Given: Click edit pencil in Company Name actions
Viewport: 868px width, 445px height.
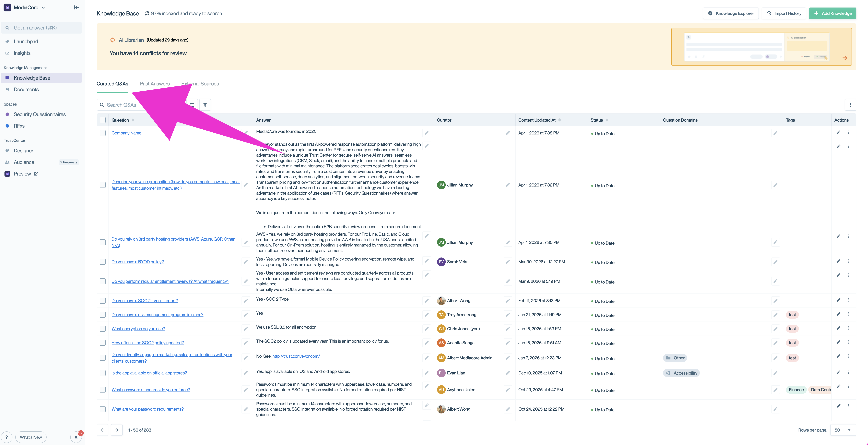Looking at the screenshot, I should 839,132.
